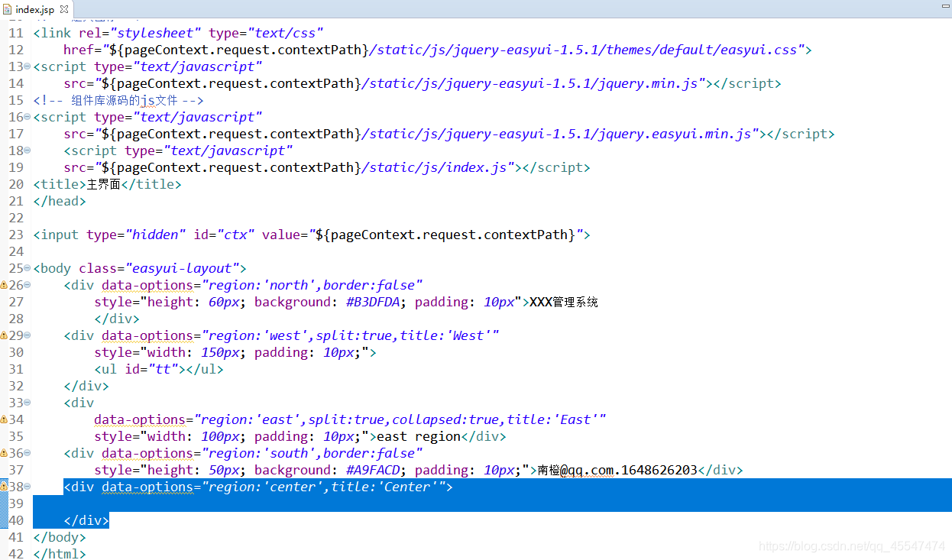Viewport: 952px width, 560px height.
Task: Click the jquery.min.js path on line 14
Action: click(404, 83)
